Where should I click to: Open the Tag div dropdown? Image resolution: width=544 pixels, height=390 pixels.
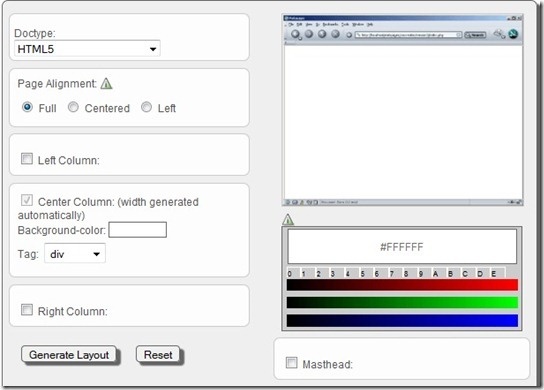[75, 254]
